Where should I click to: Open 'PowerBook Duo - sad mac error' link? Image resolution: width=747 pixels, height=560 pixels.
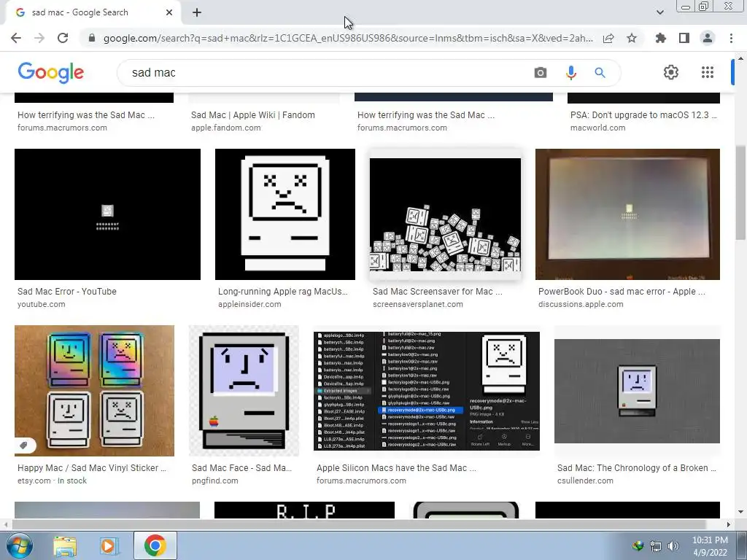(622, 292)
